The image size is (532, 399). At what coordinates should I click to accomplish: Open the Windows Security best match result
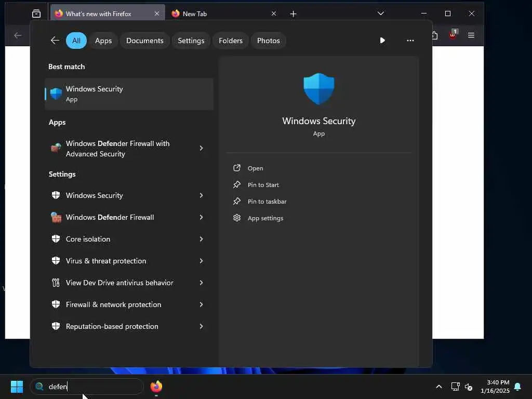pos(129,94)
